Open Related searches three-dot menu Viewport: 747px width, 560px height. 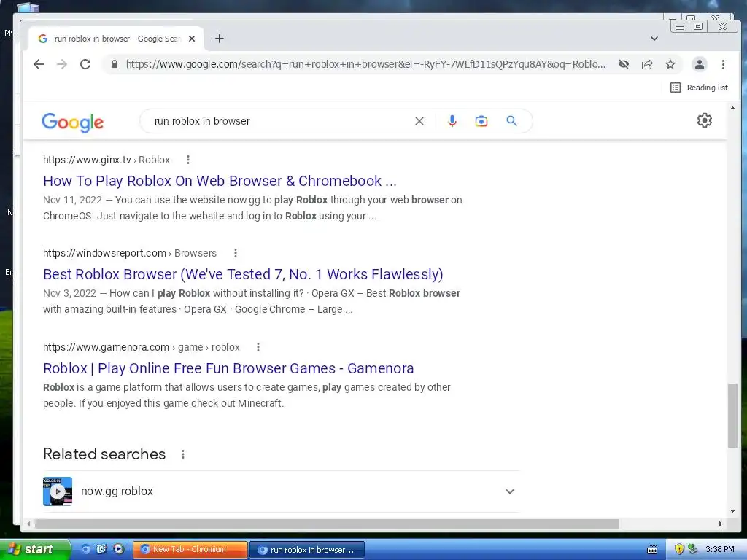(183, 454)
